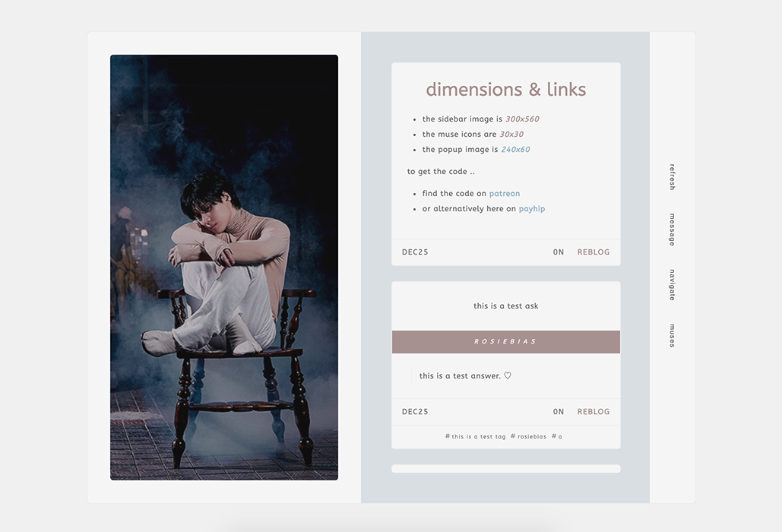Click the refresh link in the side navigation

click(672, 176)
